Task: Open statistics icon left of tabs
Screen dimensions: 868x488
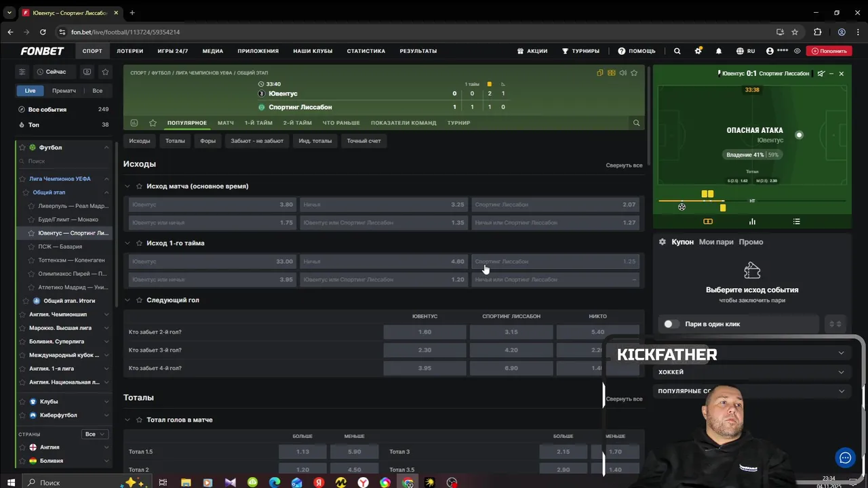Action: 134,123
